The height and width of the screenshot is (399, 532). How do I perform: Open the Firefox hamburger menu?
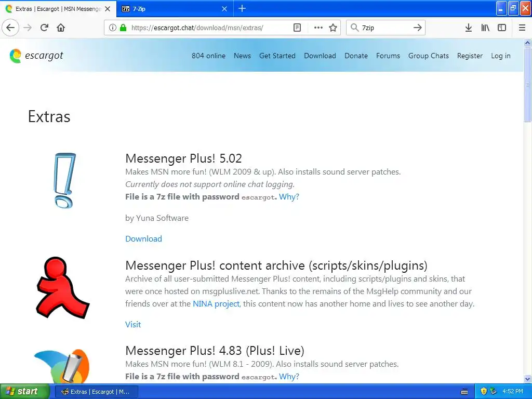[x=522, y=28]
